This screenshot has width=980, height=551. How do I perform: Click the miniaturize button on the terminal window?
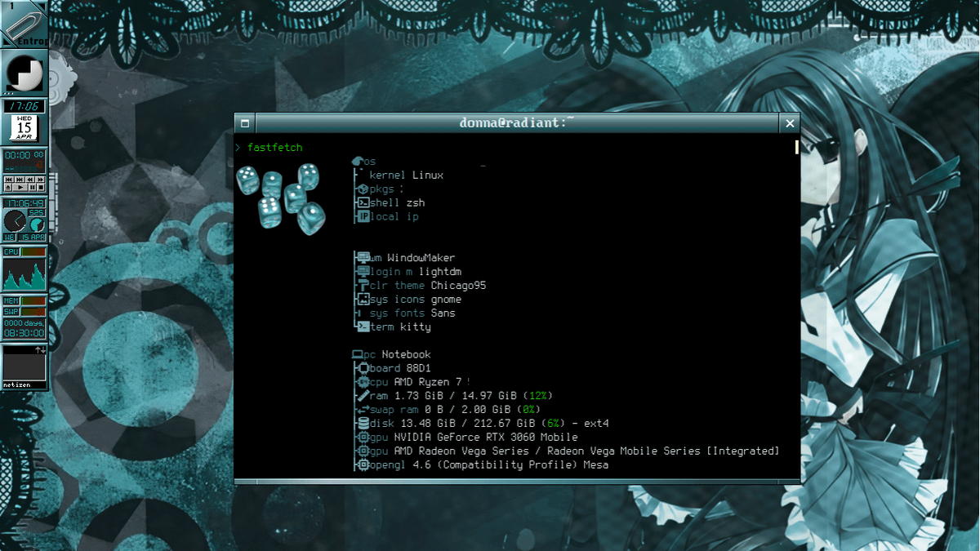point(243,122)
